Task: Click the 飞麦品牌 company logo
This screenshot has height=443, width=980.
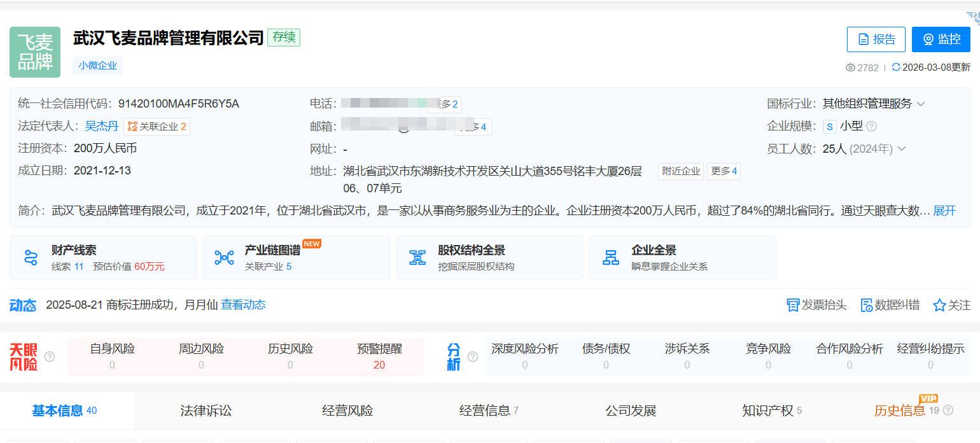Action: [35, 52]
